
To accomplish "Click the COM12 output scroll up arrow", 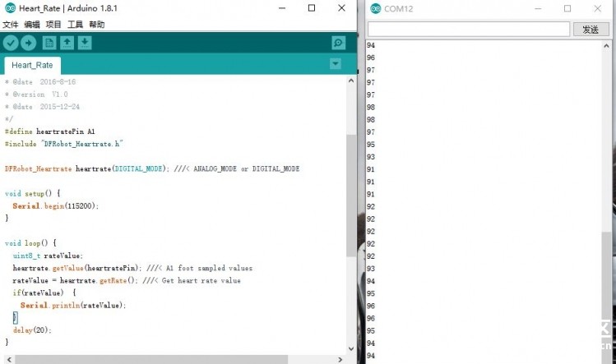I will [606, 46].
